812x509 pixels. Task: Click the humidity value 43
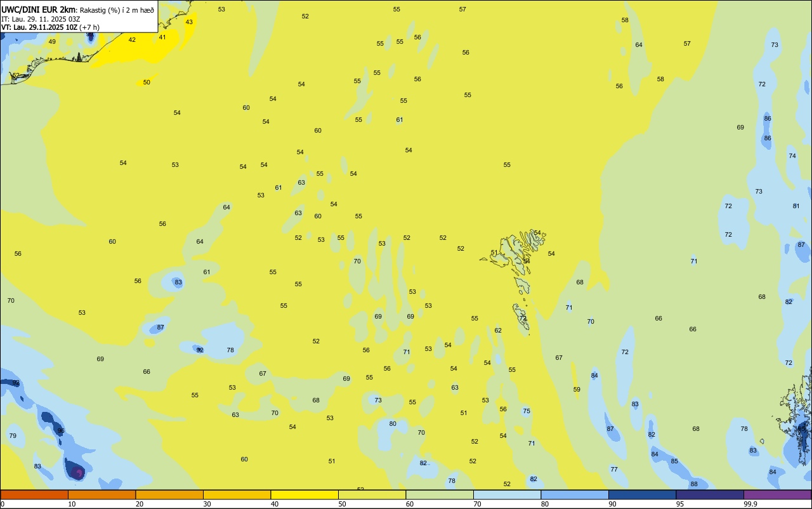tap(189, 22)
